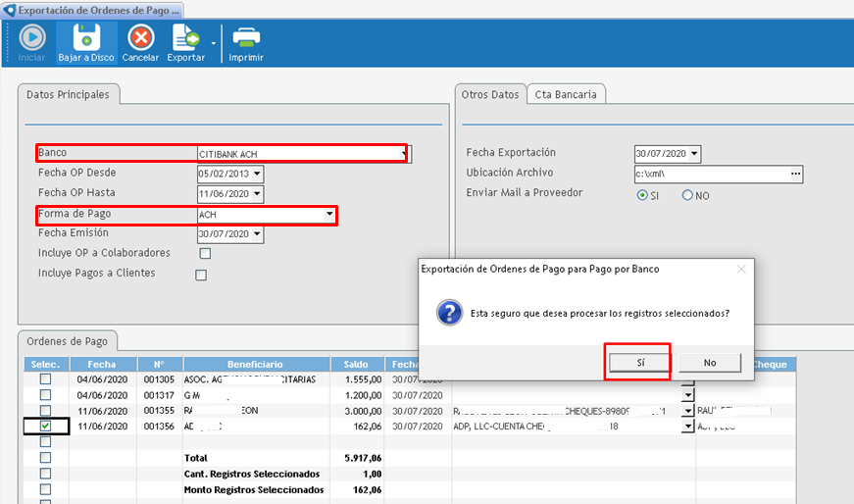Click the Bajar a Disco save icon
Viewport: 854px width, 504px height.
[x=86, y=38]
